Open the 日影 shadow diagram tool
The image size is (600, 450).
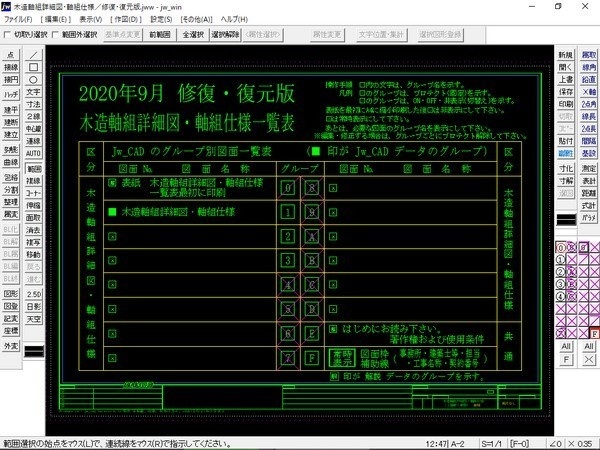[x=33, y=307]
